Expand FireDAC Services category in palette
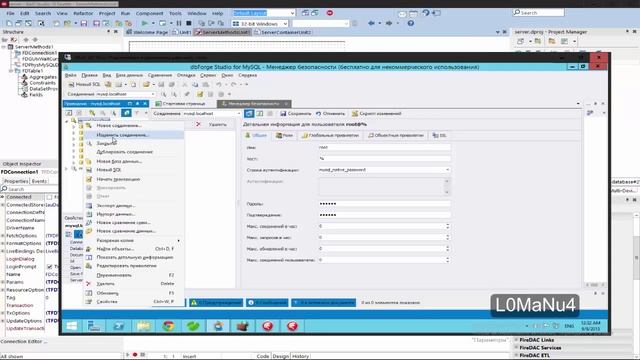 [x=516, y=348]
